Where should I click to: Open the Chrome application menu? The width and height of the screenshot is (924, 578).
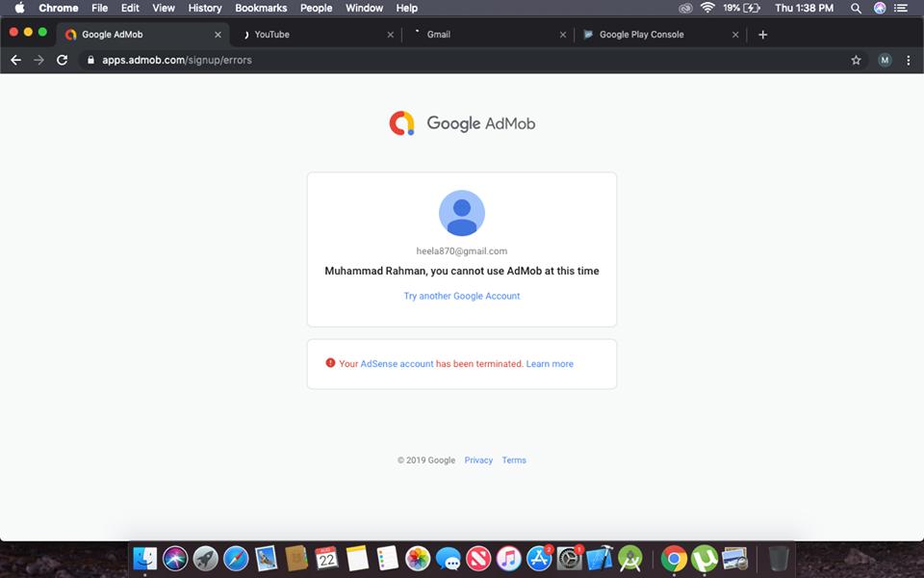click(59, 9)
